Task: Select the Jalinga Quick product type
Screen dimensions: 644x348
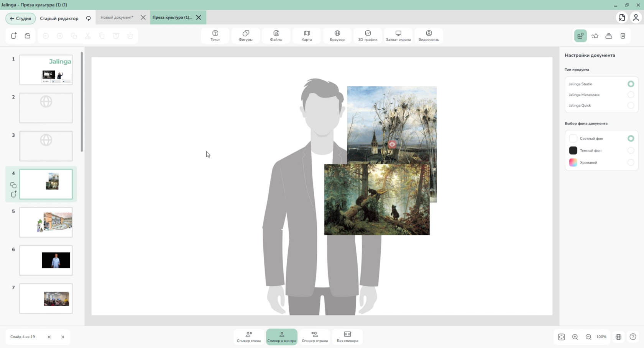Action: click(x=631, y=105)
